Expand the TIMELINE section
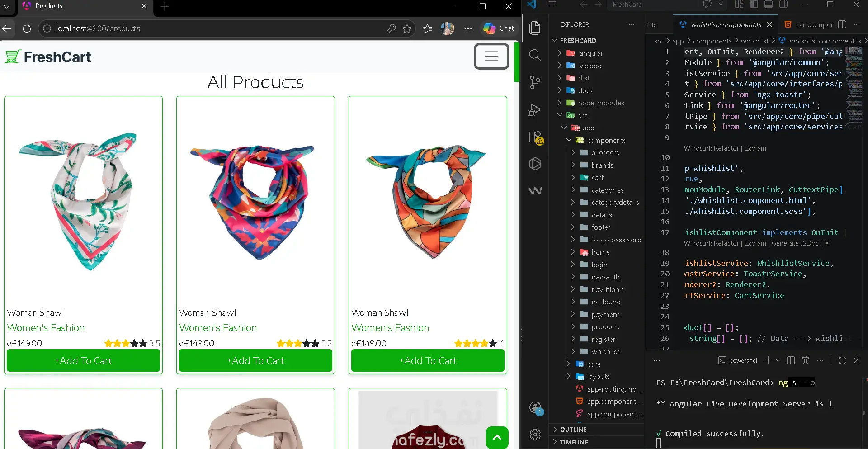Image resolution: width=868 pixels, height=449 pixels. 597,442
